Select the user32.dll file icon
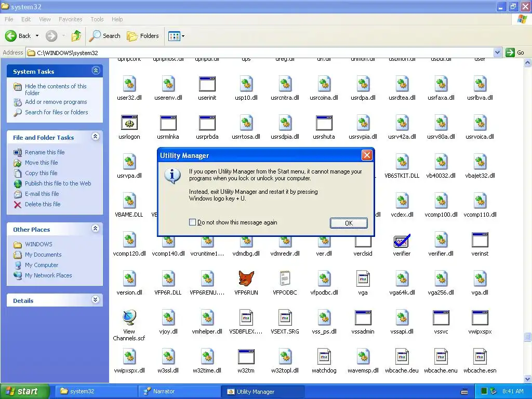Viewport: 532px width, 399px height. (x=129, y=84)
